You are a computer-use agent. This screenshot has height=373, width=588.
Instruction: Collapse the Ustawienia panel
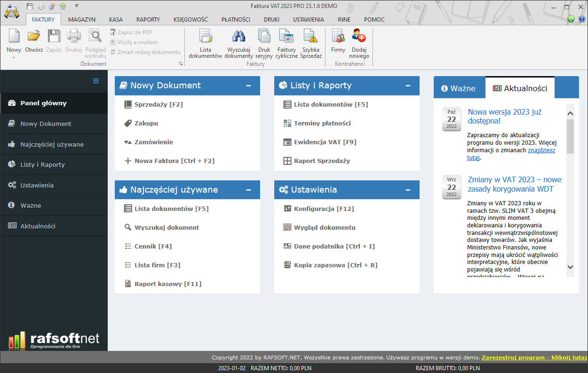pos(408,190)
